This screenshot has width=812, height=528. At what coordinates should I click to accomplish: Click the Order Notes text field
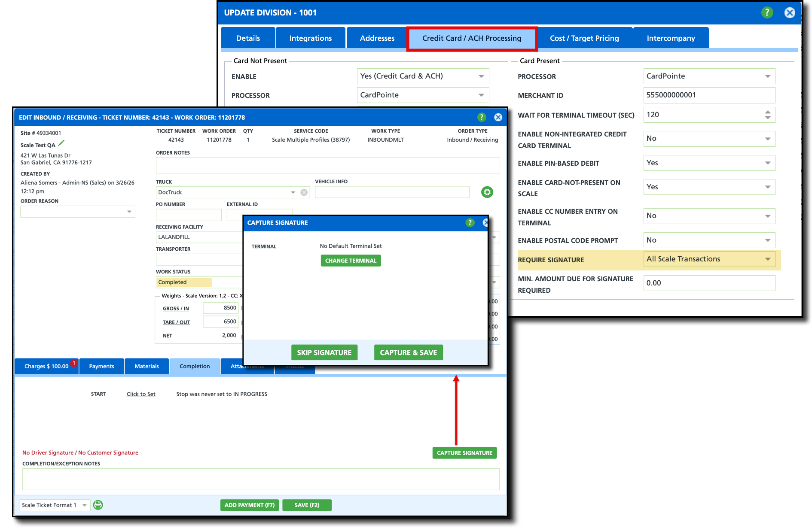click(x=328, y=166)
